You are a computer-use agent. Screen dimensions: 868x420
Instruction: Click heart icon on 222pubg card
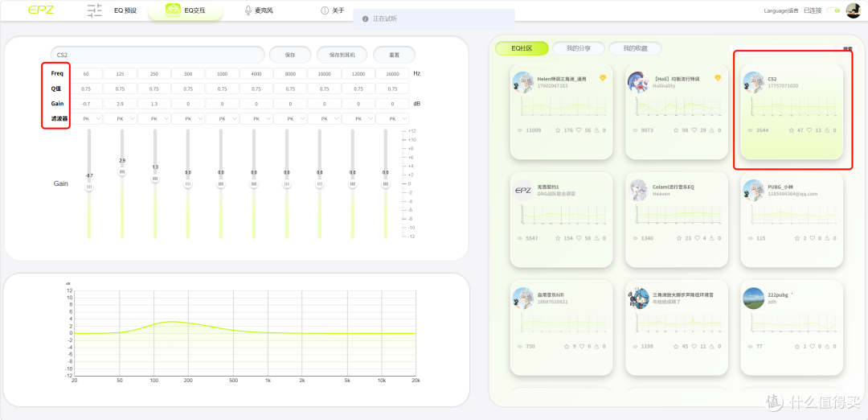813,346
